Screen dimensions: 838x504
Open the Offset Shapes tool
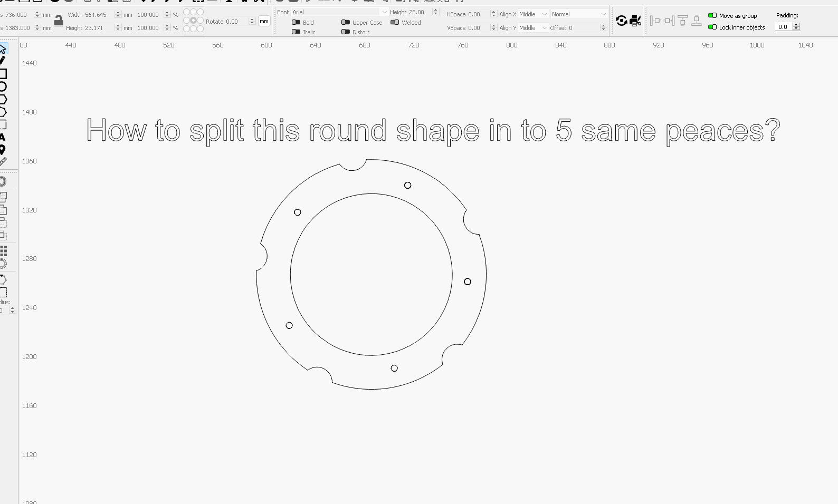click(3, 181)
